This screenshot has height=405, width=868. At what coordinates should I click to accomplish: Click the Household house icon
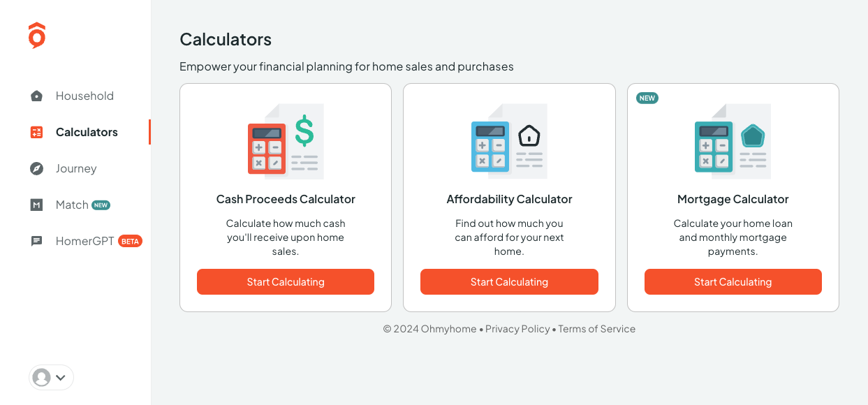click(37, 96)
